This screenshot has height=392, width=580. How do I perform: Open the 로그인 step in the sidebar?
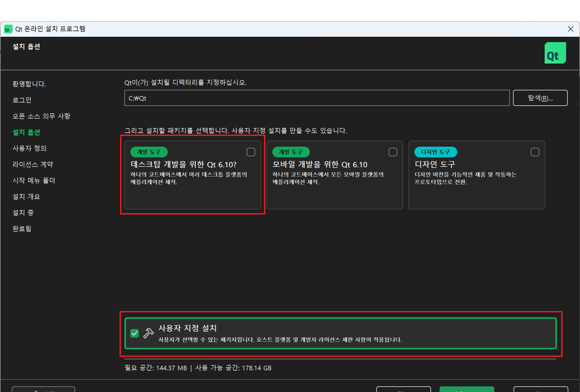click(x=22, y=100)
